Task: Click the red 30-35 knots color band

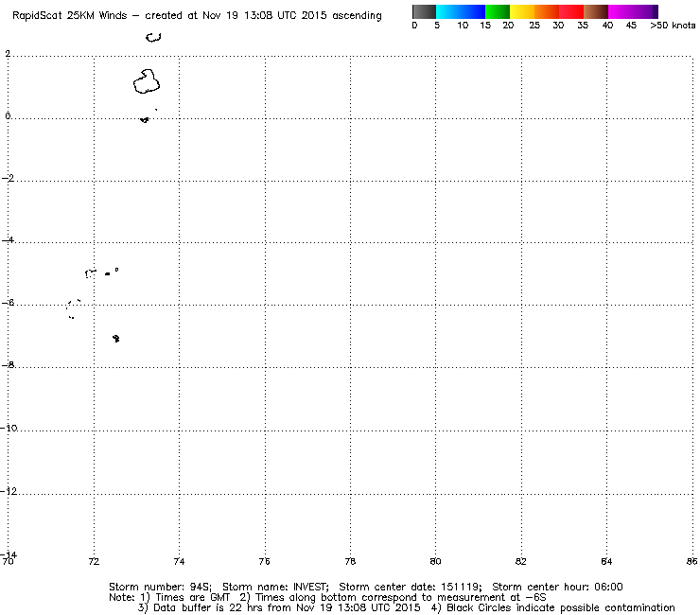Action: tap(571, 11)
